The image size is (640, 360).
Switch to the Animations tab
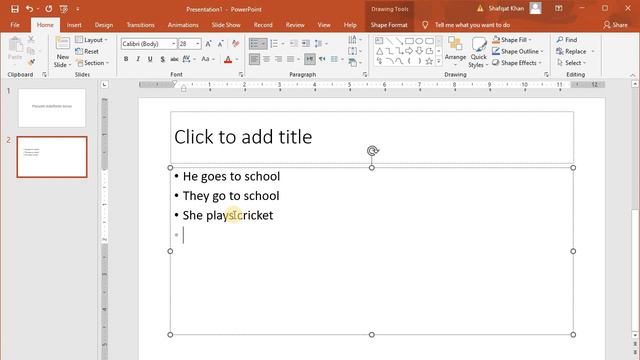tap(183, 25)
